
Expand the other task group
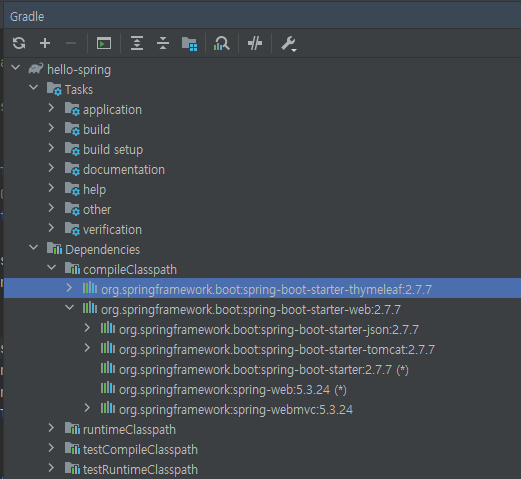[x=51, y=208]
